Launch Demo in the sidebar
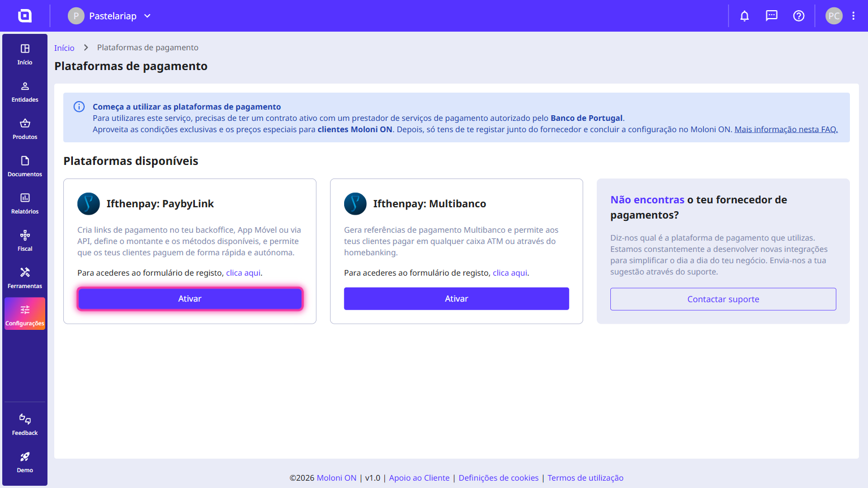 tap(25, 462)
